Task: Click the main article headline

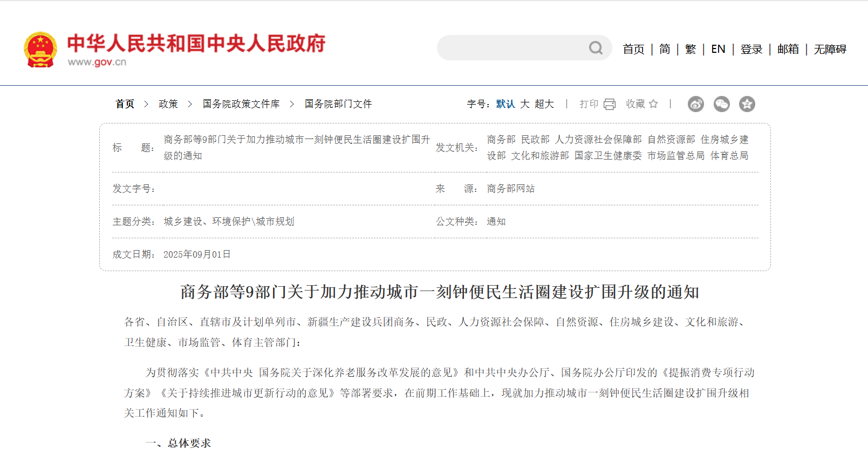Action: click(x=440, y=292)
